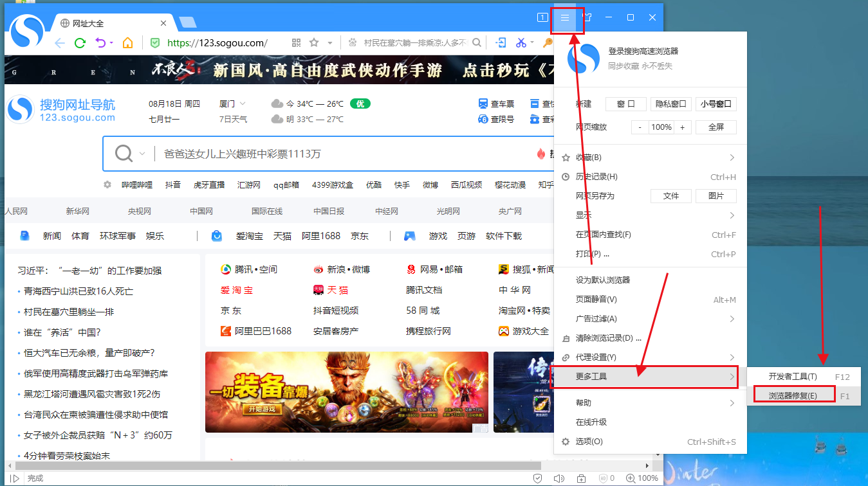Select 设为默认浏览器 menu item

[651, 280]
